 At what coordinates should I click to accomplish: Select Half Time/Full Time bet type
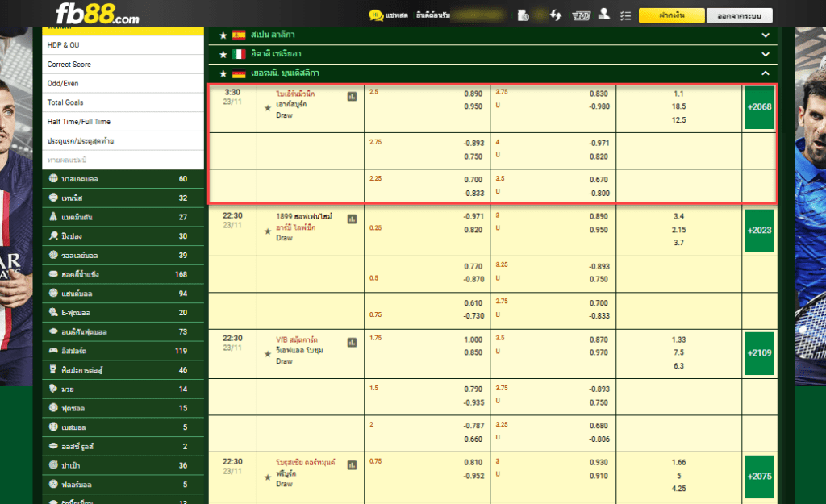(123, 122)
